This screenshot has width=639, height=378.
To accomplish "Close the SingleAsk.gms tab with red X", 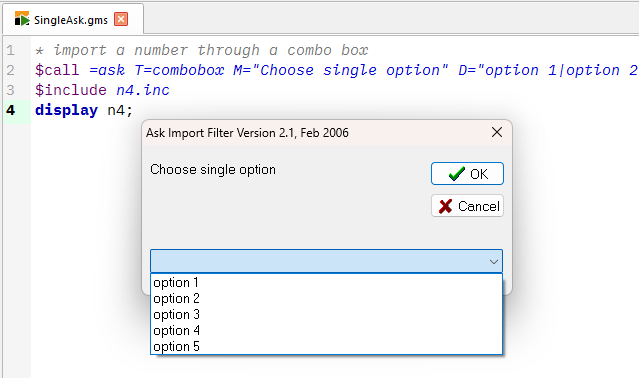I will 121,19.
